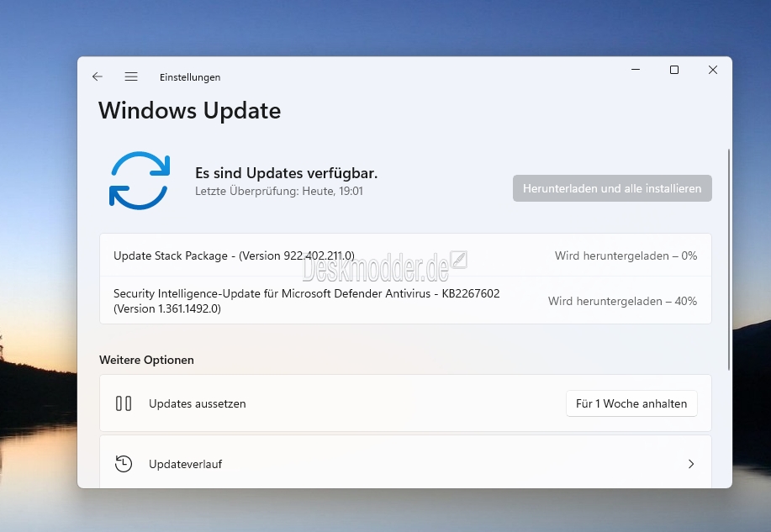Click Letzte Überprüfung: Heute, 19:01 text

pos(279,192)
